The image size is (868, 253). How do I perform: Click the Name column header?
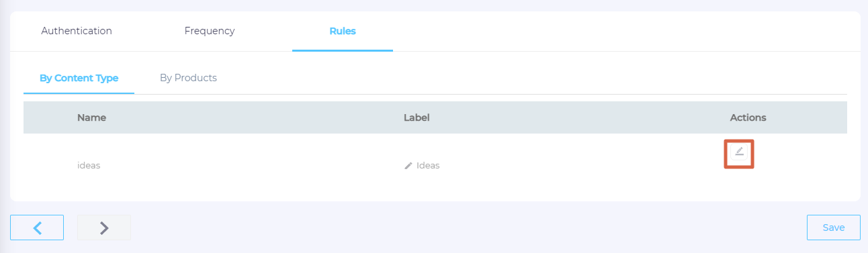coord(91,117)
